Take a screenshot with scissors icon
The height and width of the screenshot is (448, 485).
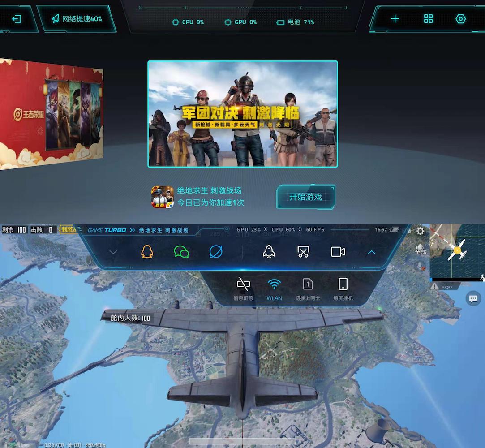(x=304, y=252)
